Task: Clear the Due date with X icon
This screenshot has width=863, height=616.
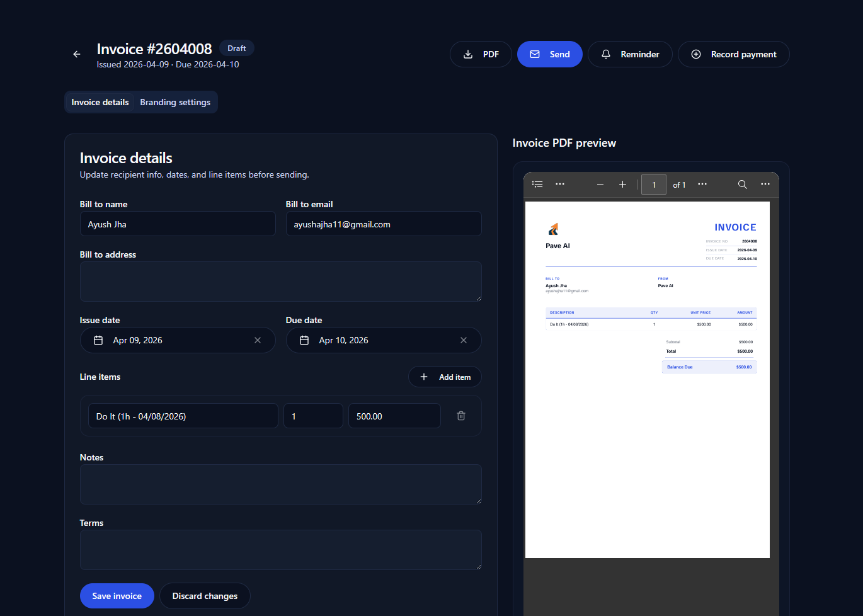Action: coord(464,340)
